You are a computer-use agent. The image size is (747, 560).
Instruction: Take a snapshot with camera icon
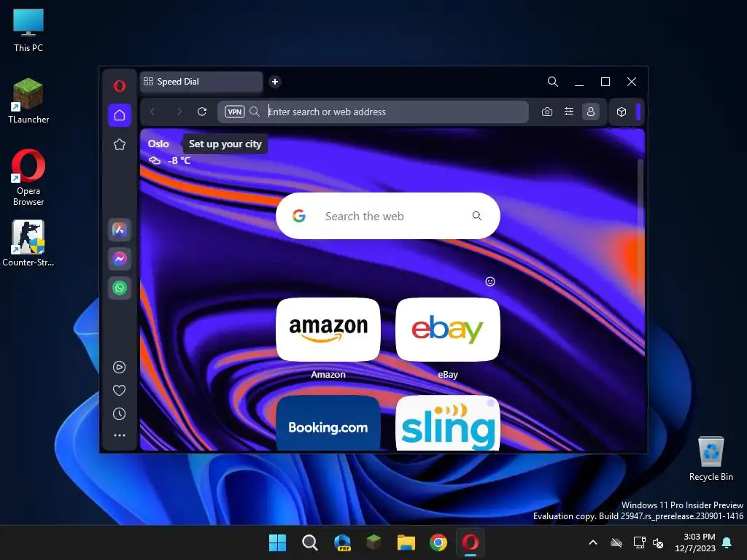(547, 112)
